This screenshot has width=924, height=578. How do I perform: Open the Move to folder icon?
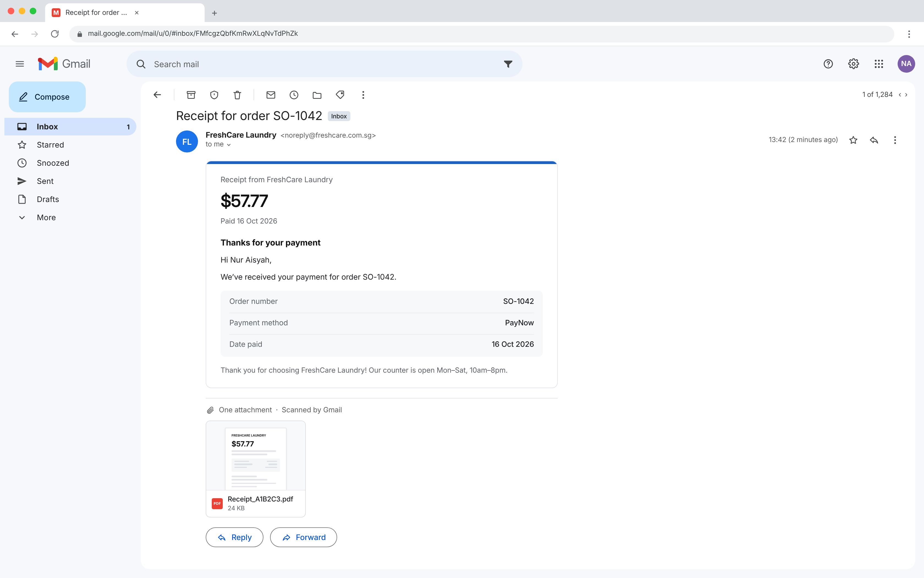tap(317, 95)
